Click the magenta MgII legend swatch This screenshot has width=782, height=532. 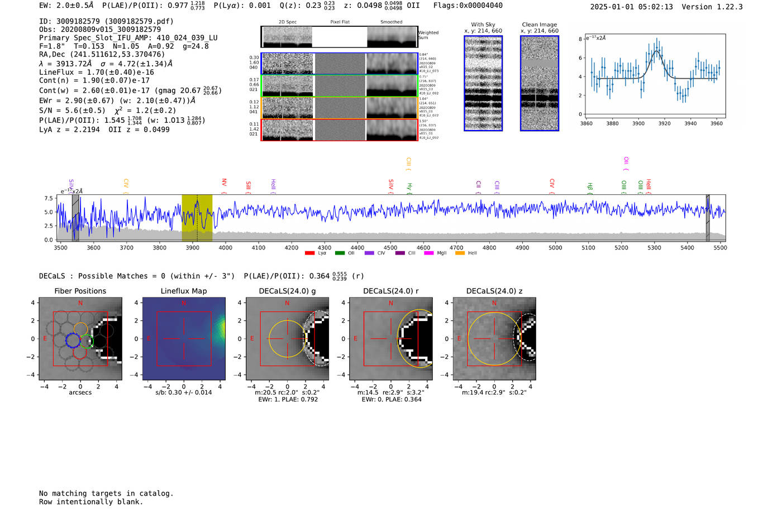click(429, 253)
